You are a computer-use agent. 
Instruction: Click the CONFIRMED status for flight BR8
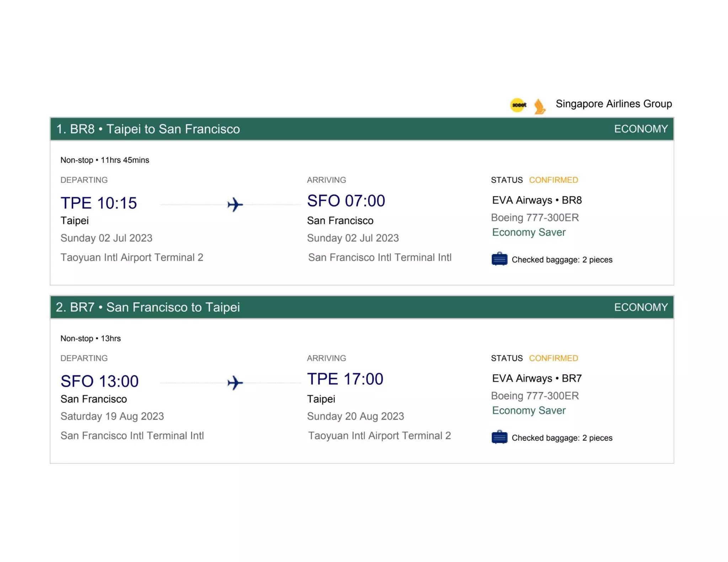[x=553, y=180]
